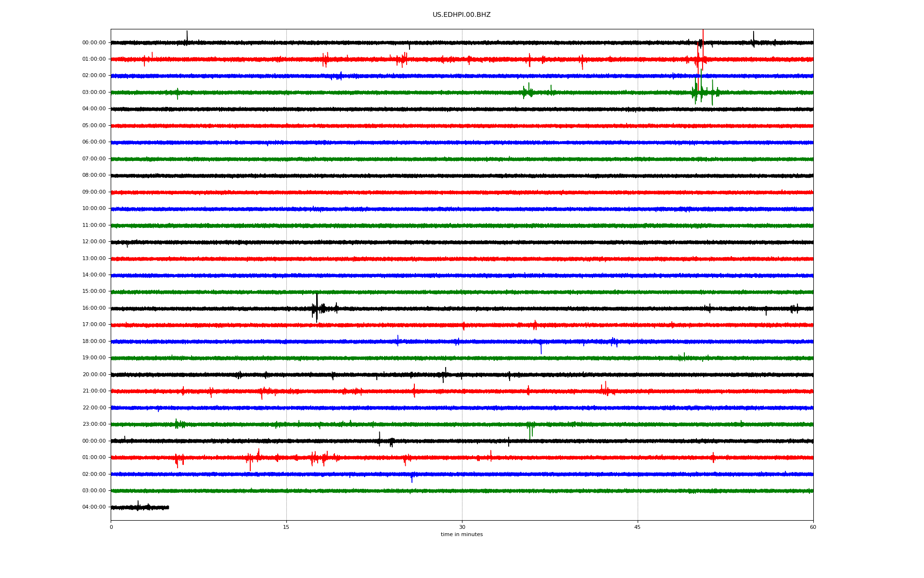Viewport: 924px width, 578px height.
Task: Select the 16:00:00 row label
Action: (94, 308)
